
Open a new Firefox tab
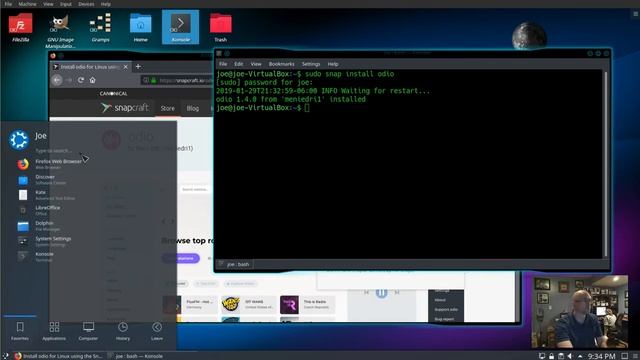138,67
